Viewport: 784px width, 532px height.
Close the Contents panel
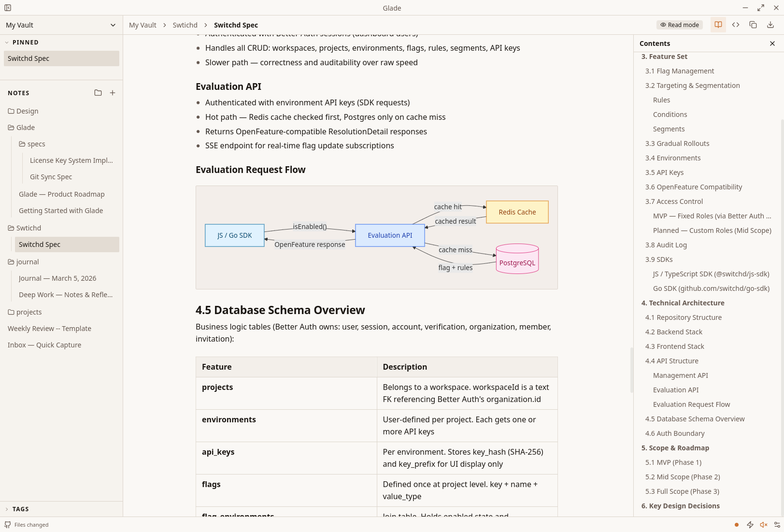pyautogui.click(x=772, y=43)
